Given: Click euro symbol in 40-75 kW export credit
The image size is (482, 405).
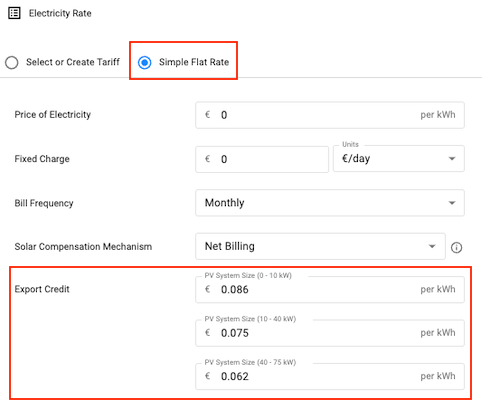Looking at the screenshot, I should pyautogui.click(x=208, y=376).
